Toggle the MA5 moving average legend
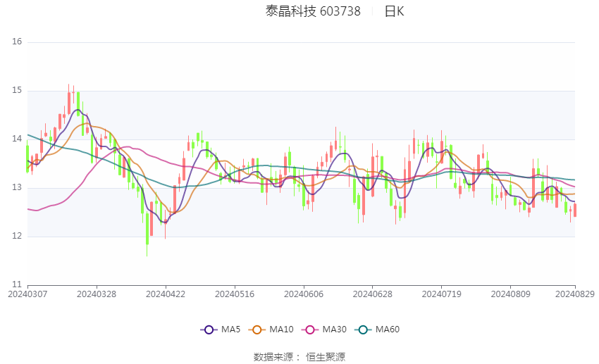This screenshot has height=364, width=599. click(221, 330)
